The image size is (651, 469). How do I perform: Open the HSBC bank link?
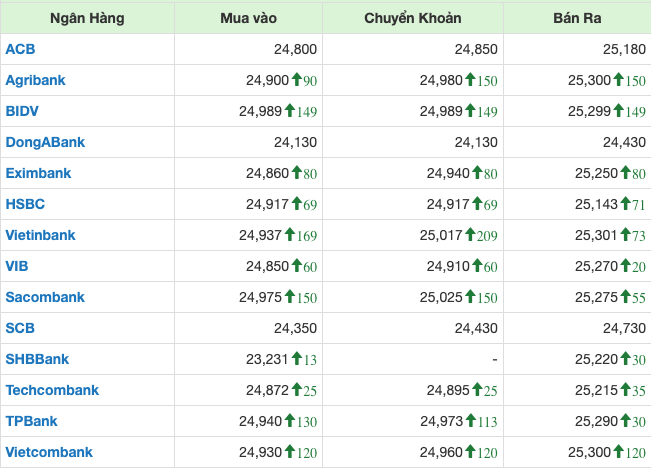pyautogui.click(x=25, y=204)
